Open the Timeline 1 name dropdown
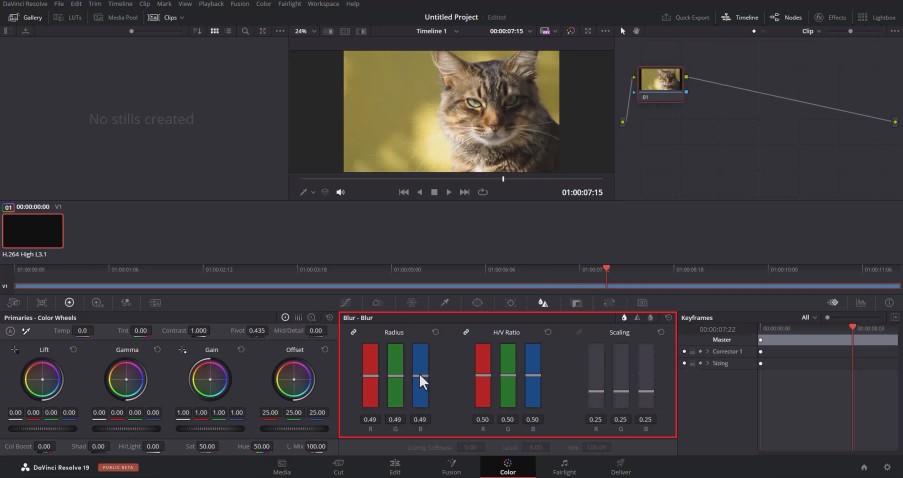This screenshot has width=903, height=478. click(x=438, y=31)
